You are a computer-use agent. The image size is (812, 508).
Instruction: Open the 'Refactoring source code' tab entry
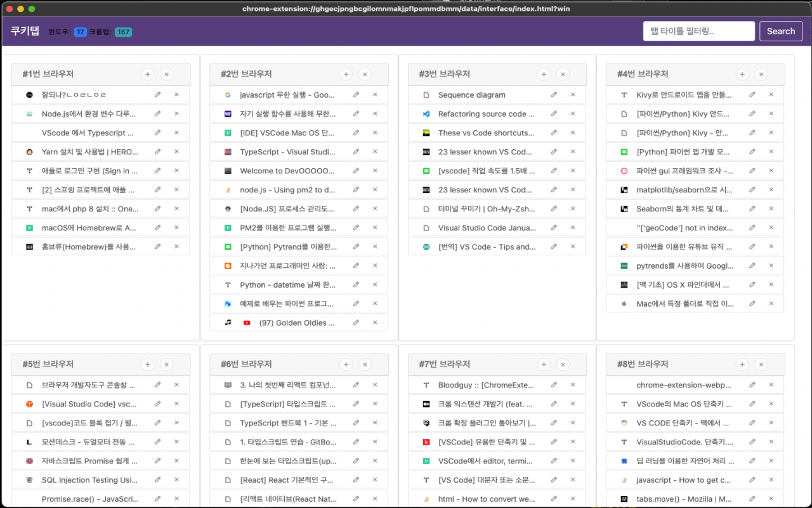tap(486, 114)
